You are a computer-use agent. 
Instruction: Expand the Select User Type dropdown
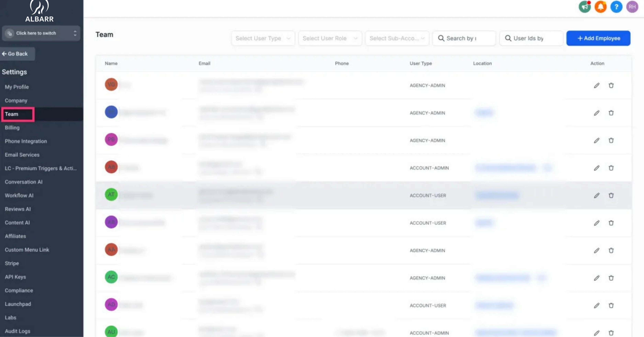click(x=263, y=38)
